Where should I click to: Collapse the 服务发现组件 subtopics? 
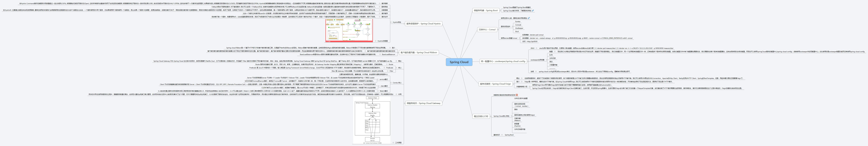click(x=512, y=27)
